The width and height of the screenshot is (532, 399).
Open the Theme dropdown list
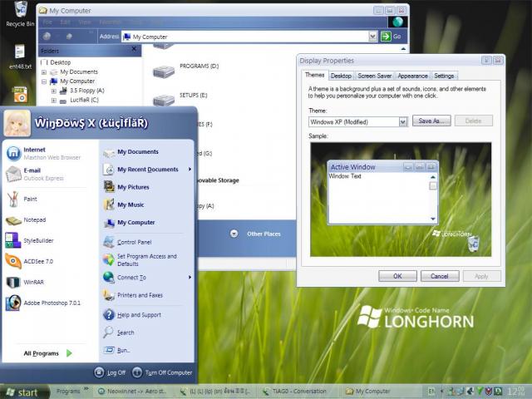[402, 122]
